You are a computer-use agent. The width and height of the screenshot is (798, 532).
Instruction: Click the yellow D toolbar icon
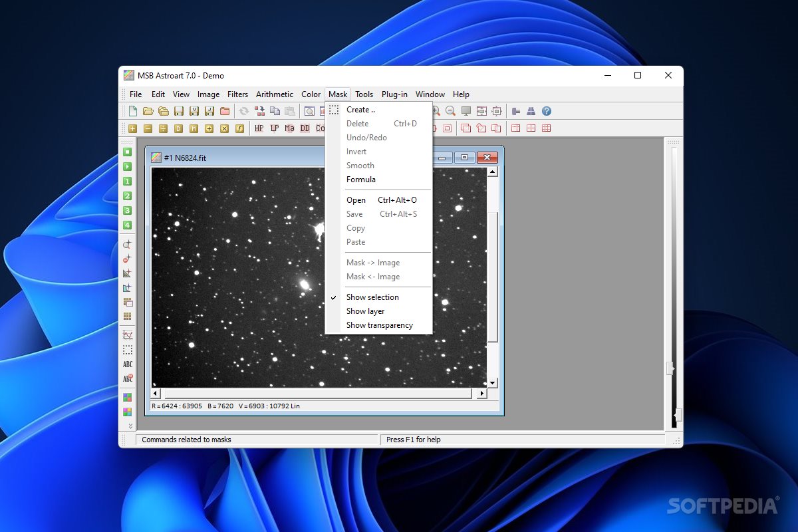point(178,128)
